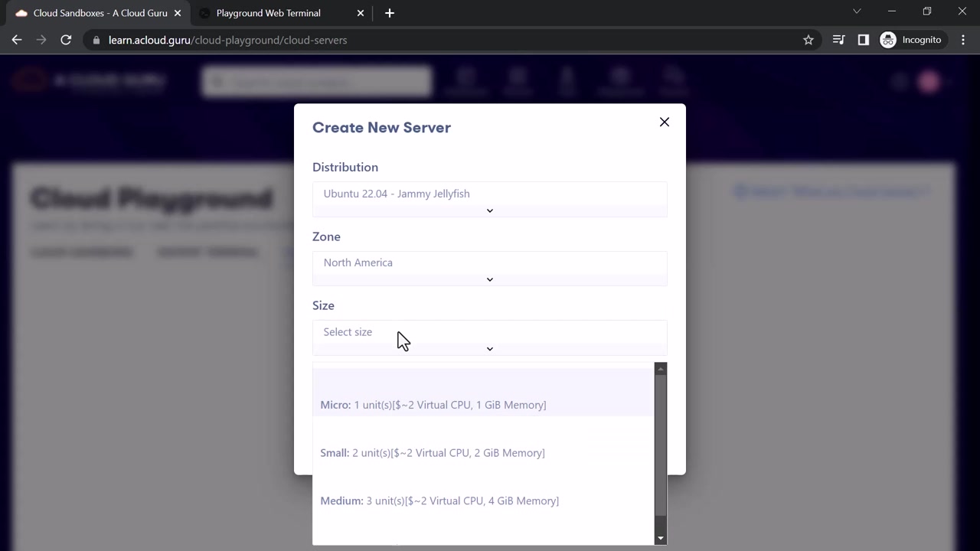Open a new browser tab
Screen dimensions: 980x551
click(x=390, y=13)
